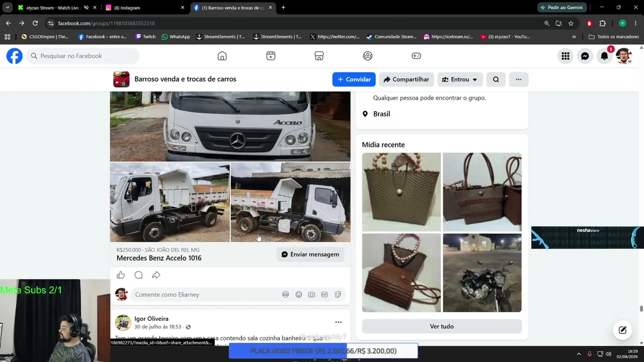Search within the group using the magnifier button
The width and height of the screenshot is (644, 362).
pyautogui.click(x=496, y=79)
